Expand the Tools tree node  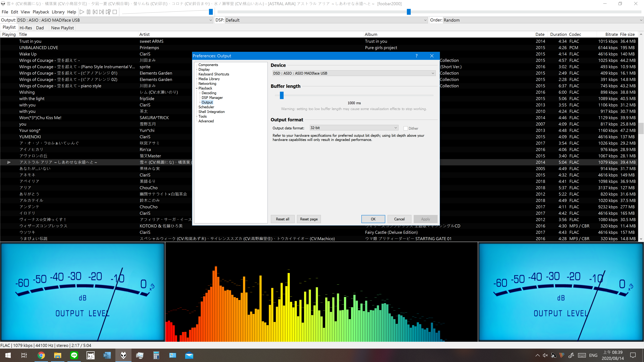tap(197, 116)
